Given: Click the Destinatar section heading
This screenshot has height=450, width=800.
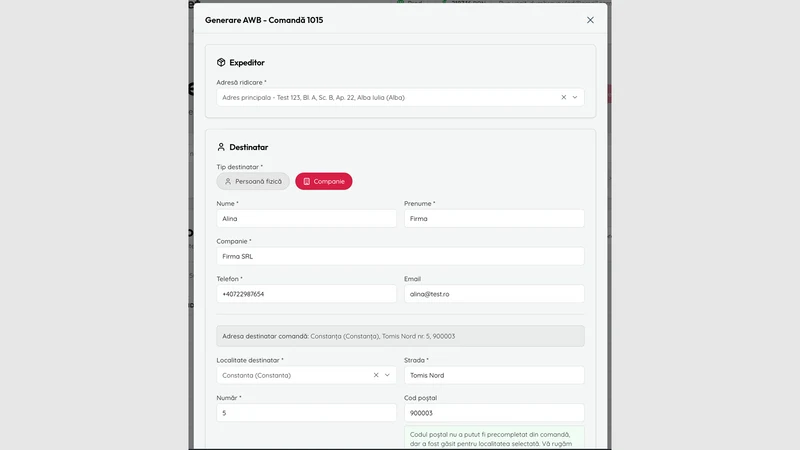Looking at the screenshot, I should tap(248, 147).
